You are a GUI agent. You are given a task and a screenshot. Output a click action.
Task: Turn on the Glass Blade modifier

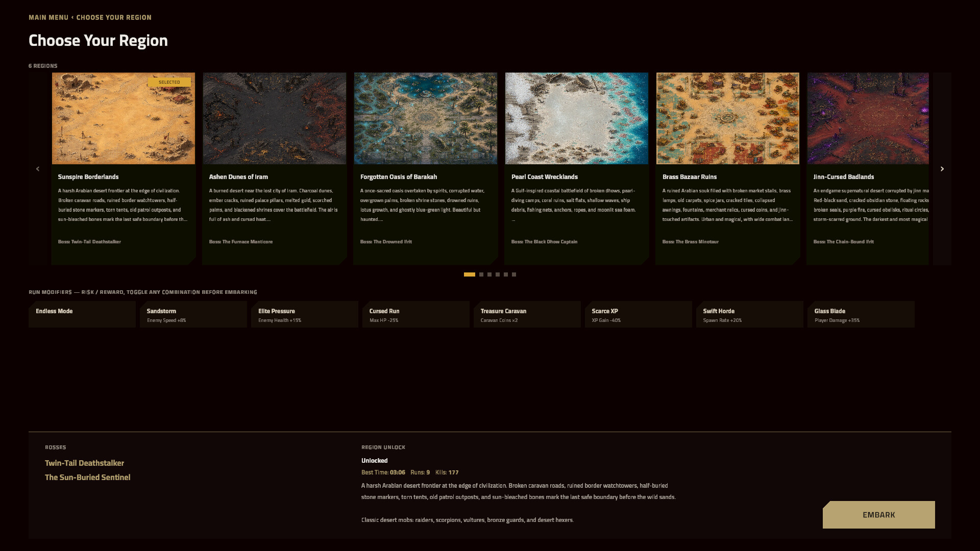(x=861, y=314)
